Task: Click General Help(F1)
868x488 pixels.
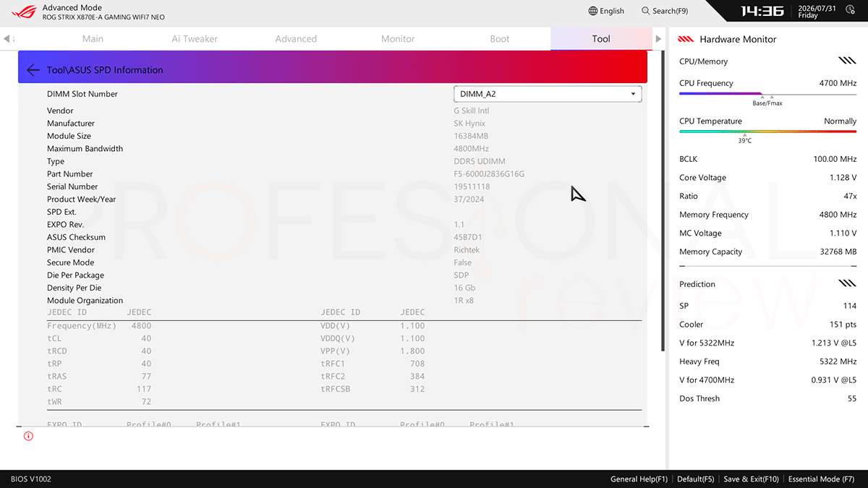Action: point(640,479)
